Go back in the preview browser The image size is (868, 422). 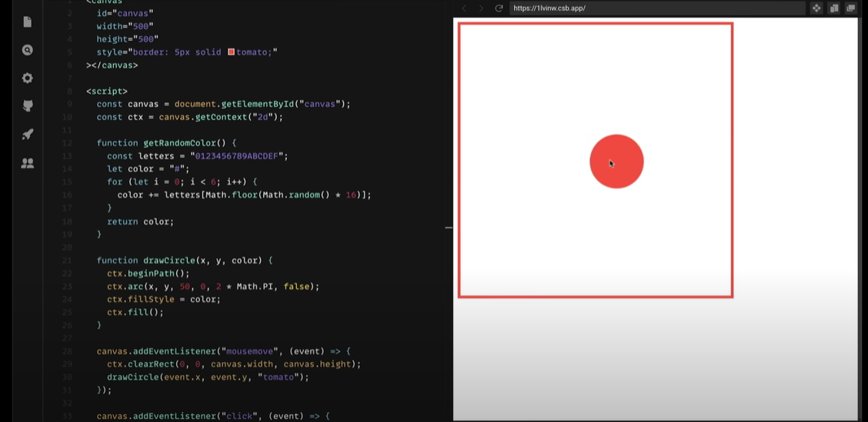[x=464, y=8]
